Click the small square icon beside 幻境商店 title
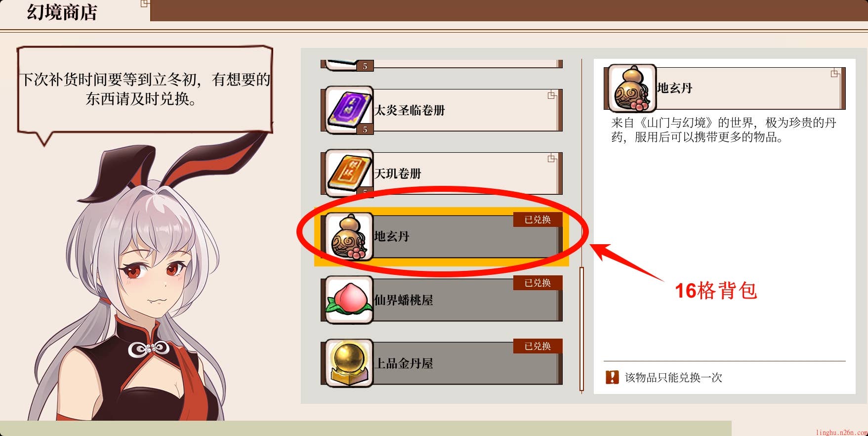Image resolution: width=868 pixels, height=436 pixels. [145, 3]
